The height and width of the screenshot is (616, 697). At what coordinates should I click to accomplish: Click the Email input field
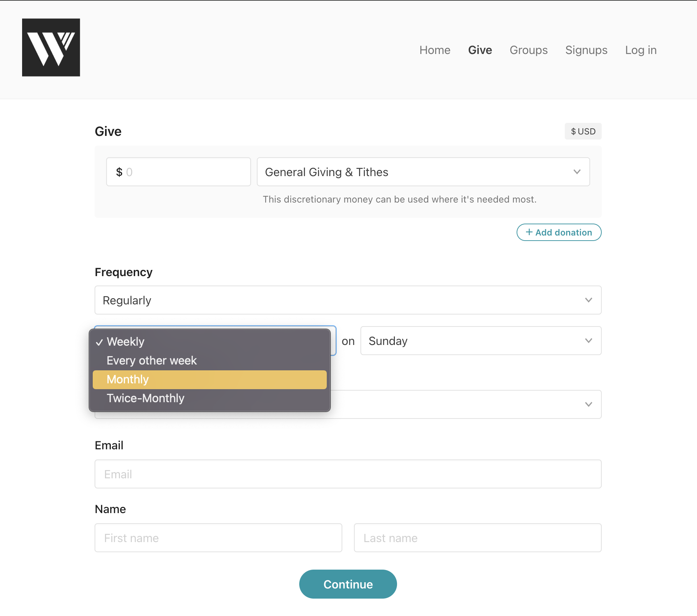click(348, 474)
